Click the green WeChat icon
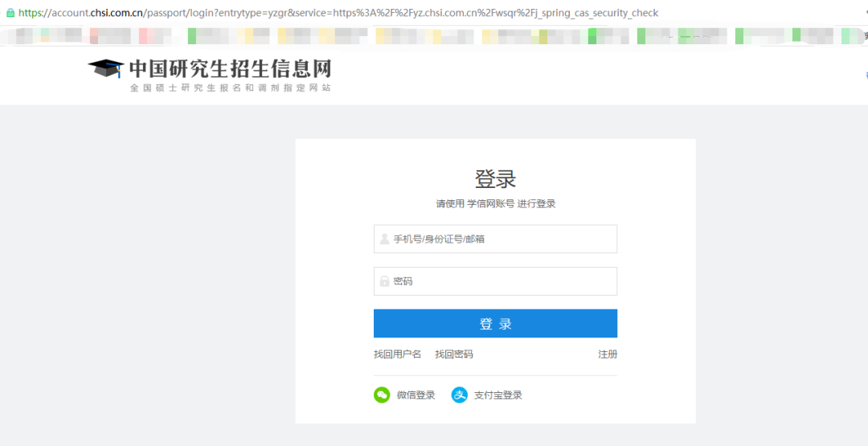The image size is (868, 446). [x=382, y=395]
